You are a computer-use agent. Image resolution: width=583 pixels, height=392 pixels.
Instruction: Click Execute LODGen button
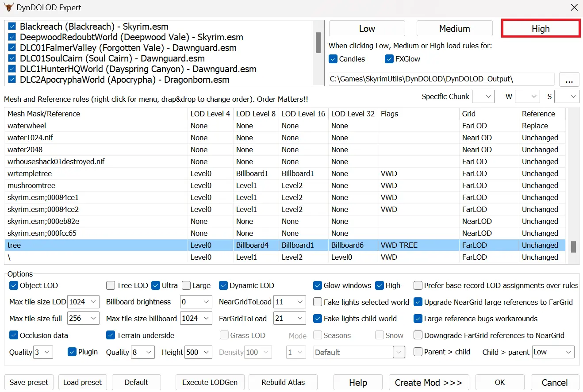click(x=210, y=382)
